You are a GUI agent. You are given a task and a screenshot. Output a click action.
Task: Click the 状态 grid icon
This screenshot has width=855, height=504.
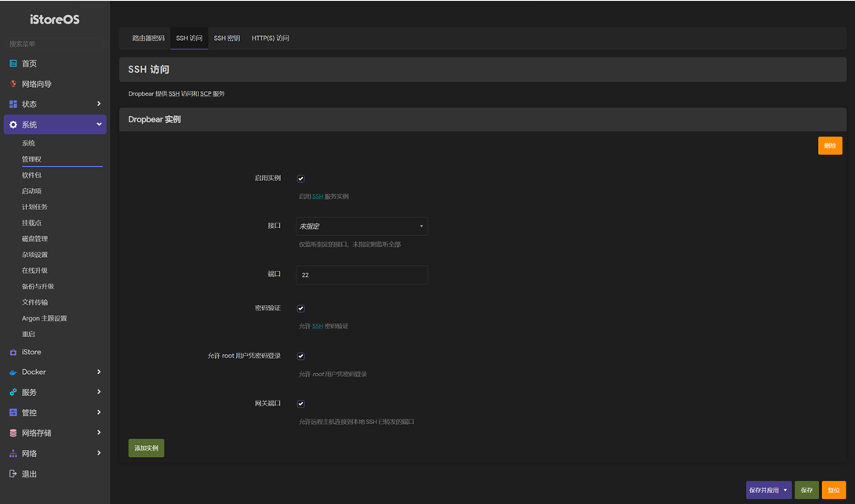(13, 104)
